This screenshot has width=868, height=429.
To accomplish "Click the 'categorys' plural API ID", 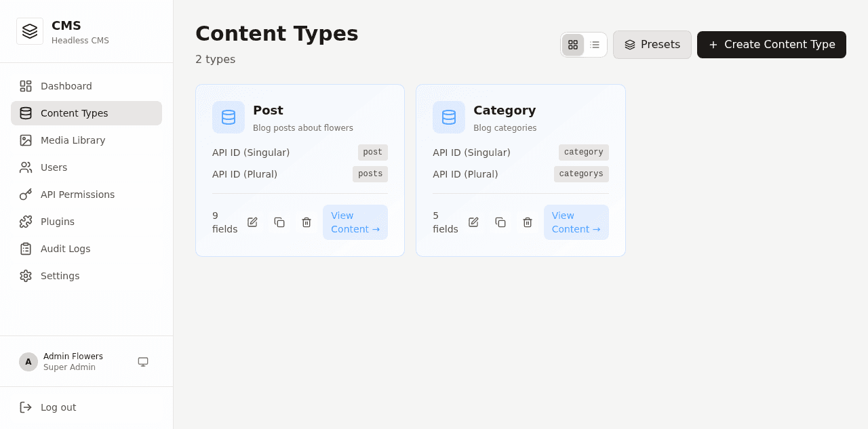I will 581,174.
